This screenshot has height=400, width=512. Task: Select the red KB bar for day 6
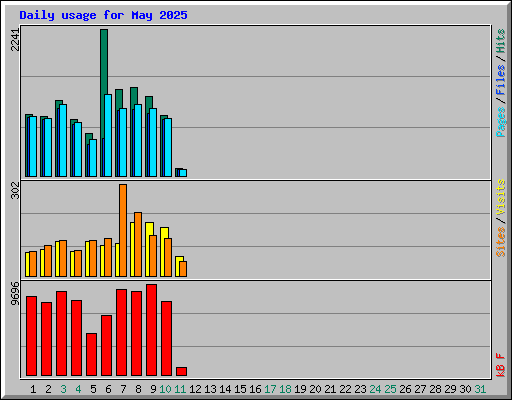click(x=106, y=345)
